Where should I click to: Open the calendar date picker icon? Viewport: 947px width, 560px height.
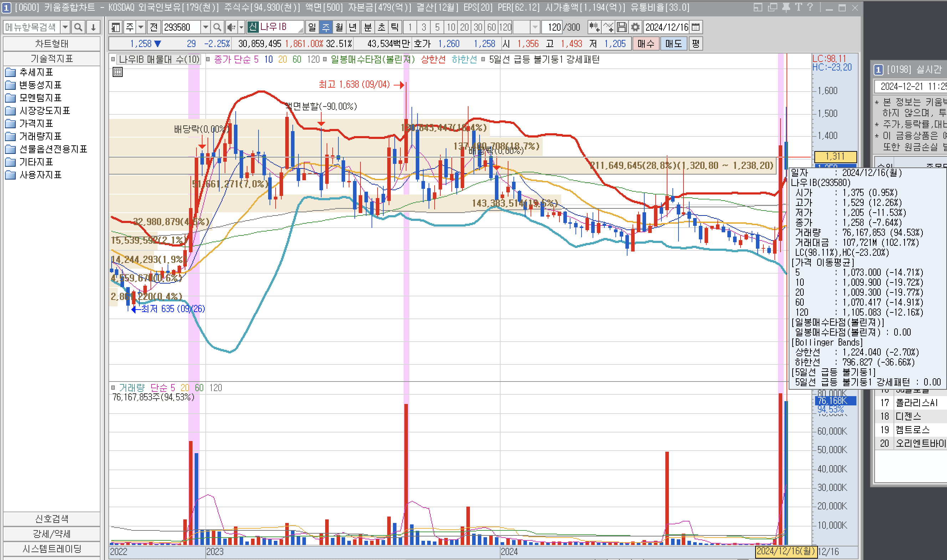696,27
